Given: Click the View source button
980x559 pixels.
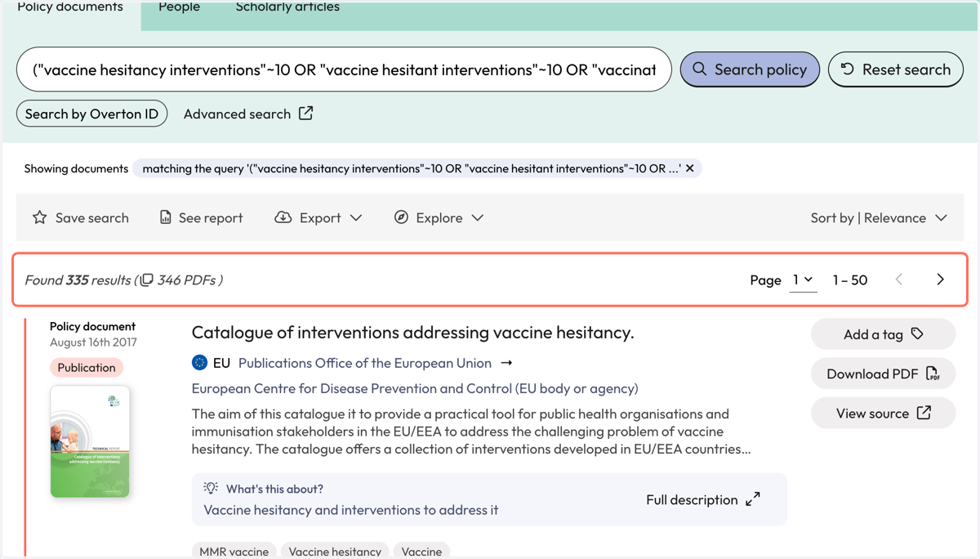Looking at the screenshot, I should point(883,413).
